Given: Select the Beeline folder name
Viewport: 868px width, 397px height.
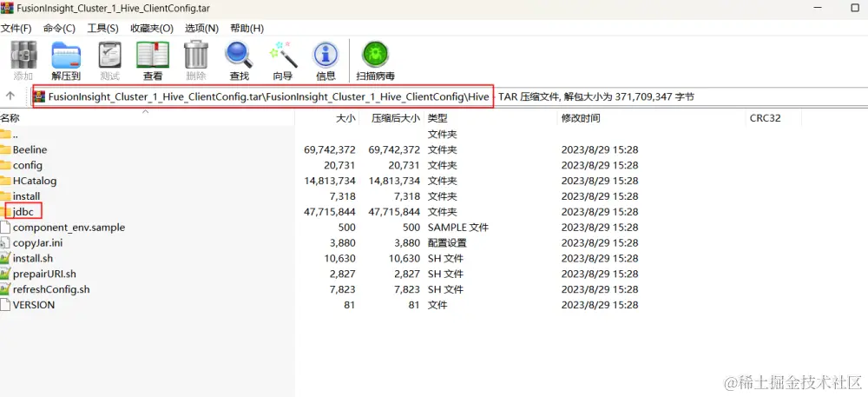Looking at the screenshot, I should coord(30,149).
